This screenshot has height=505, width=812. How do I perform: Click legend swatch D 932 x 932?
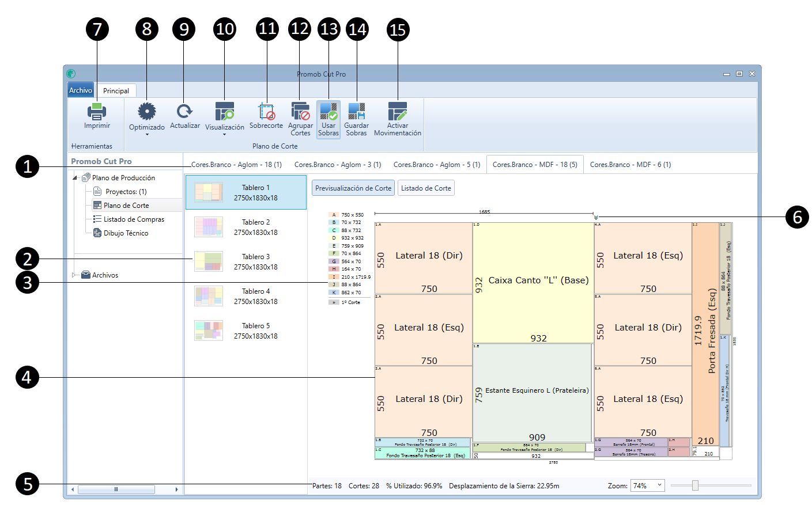[334, 238]
